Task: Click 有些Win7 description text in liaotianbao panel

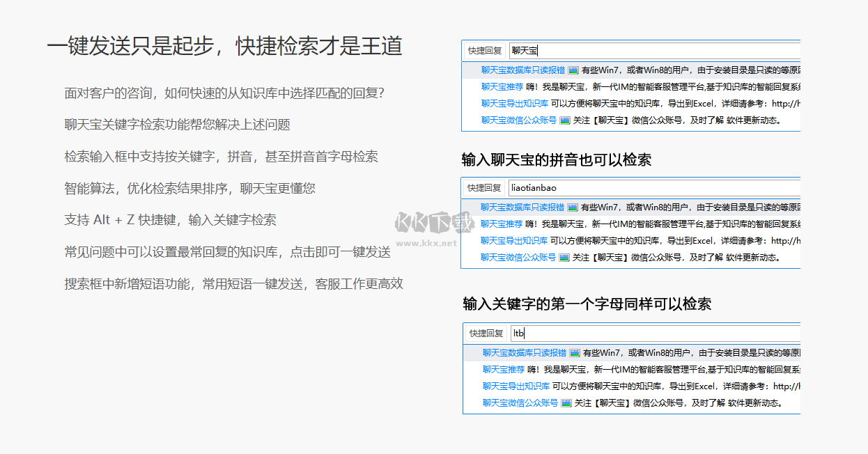Action: tap(690, 208)
